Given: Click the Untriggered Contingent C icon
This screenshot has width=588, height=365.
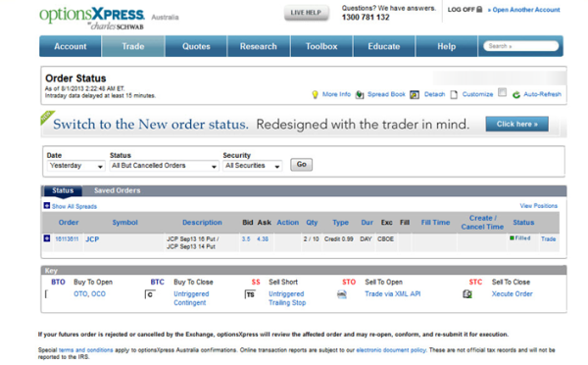Looking at the screenshot, I should pos(150,294).
